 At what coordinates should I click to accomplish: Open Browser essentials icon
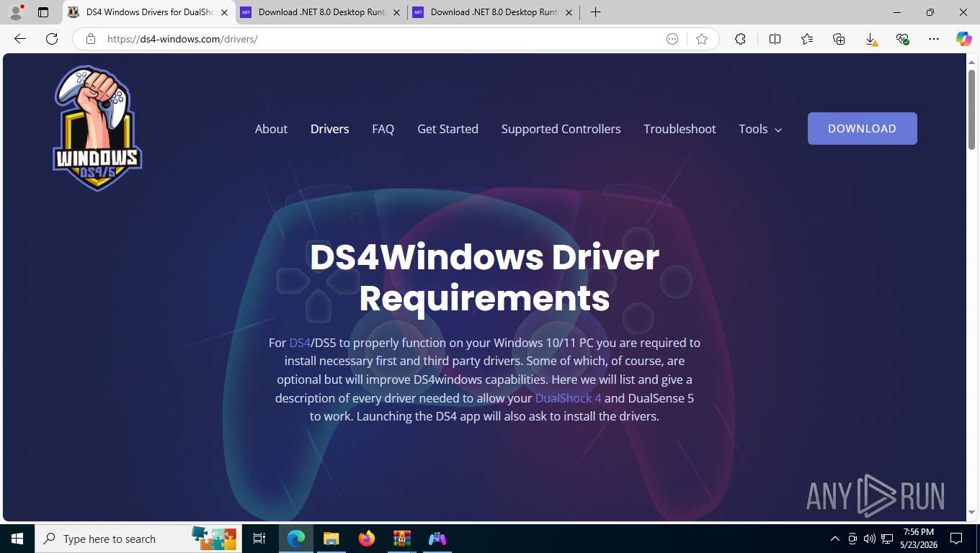point(902,39)
